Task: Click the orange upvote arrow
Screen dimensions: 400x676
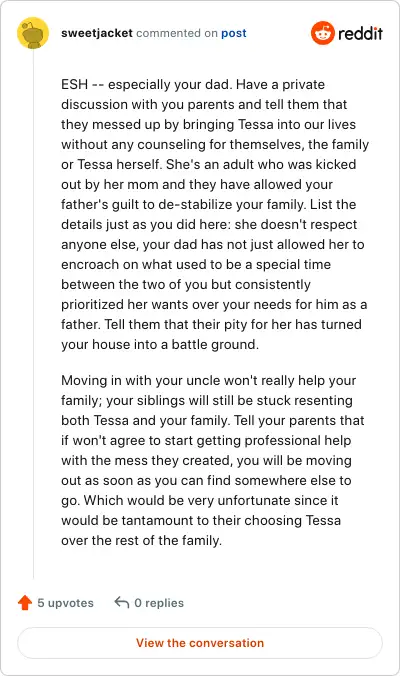Action: point(25,602)
